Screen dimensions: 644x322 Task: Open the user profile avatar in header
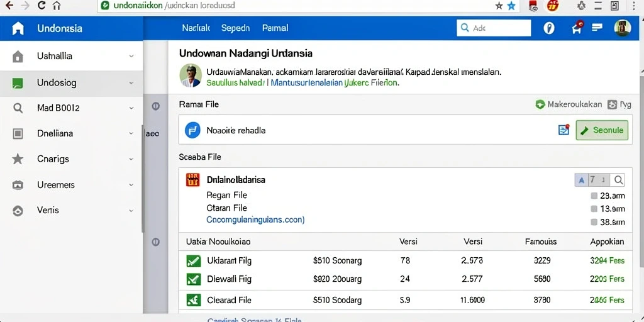(x=622, y=28)
